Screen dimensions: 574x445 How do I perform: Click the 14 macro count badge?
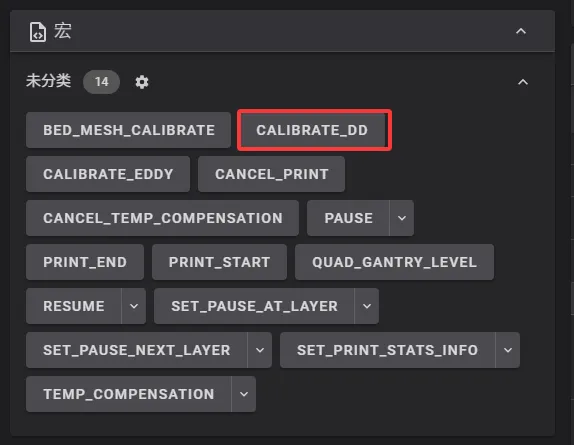coord(101,82)
